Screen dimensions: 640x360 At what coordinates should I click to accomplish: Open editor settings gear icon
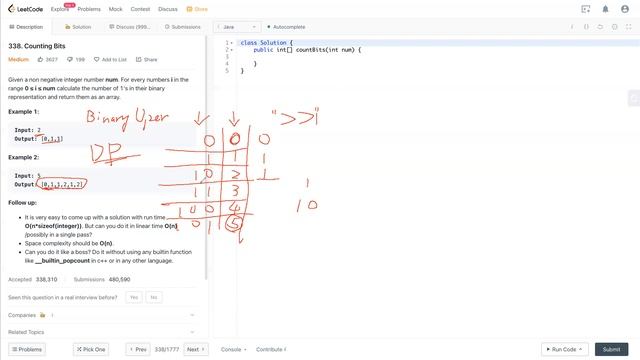614,27
